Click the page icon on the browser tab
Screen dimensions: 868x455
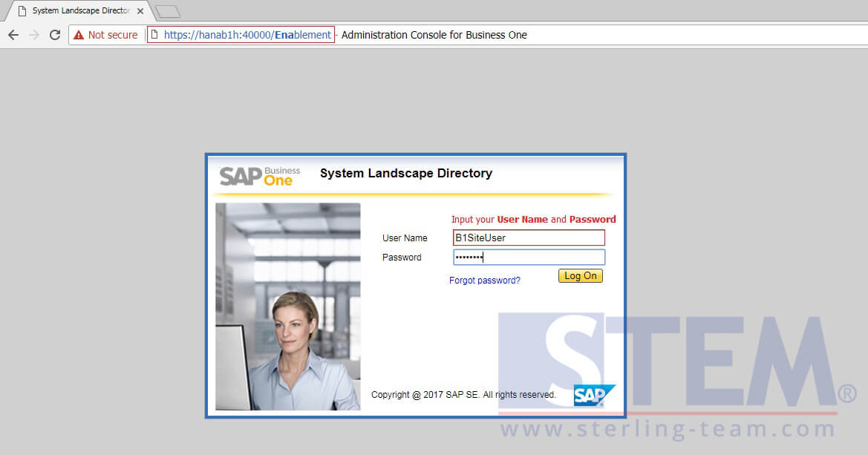point(22,10)
